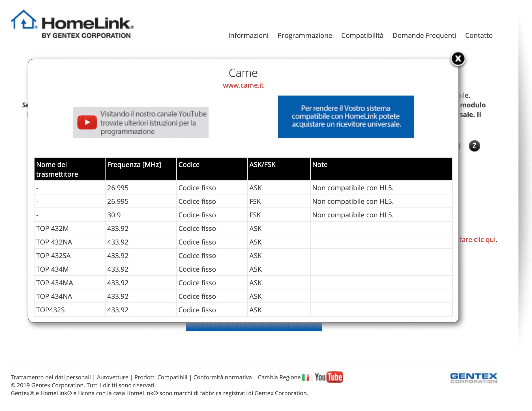Close the Came popup with X button

[x=458, y=59]
